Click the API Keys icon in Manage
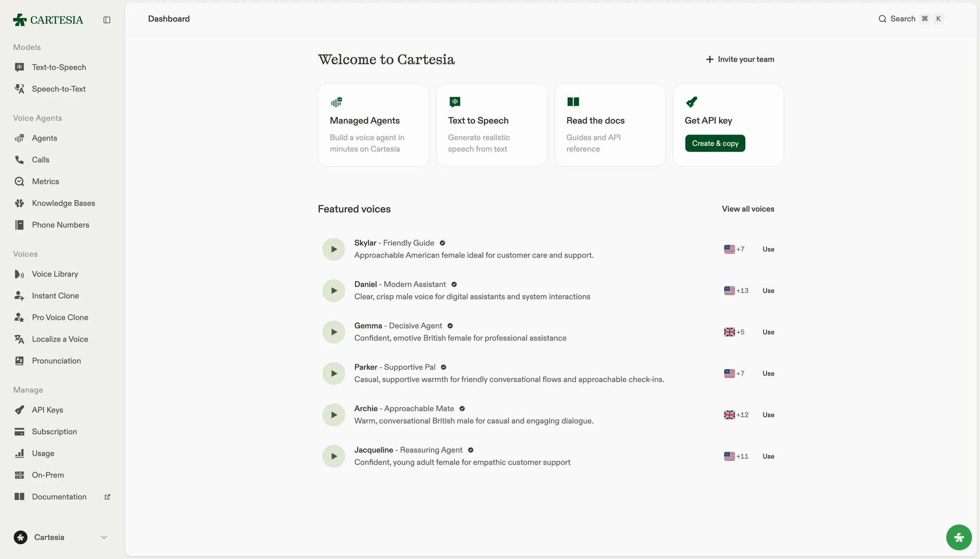 (19, 410)
